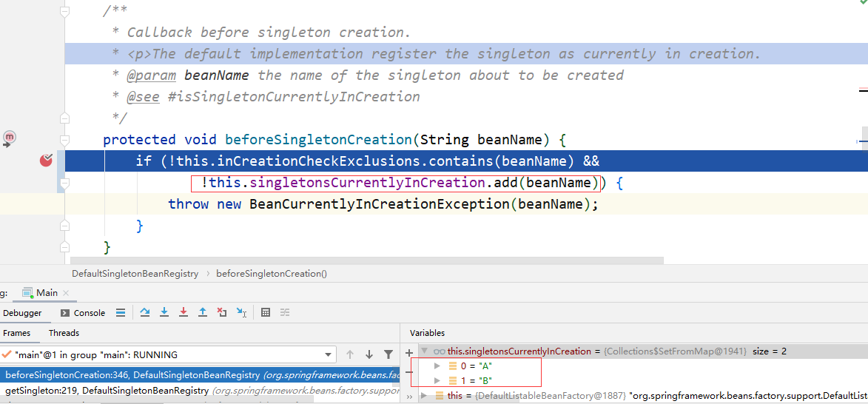Switch to the Threads tab

64,333
